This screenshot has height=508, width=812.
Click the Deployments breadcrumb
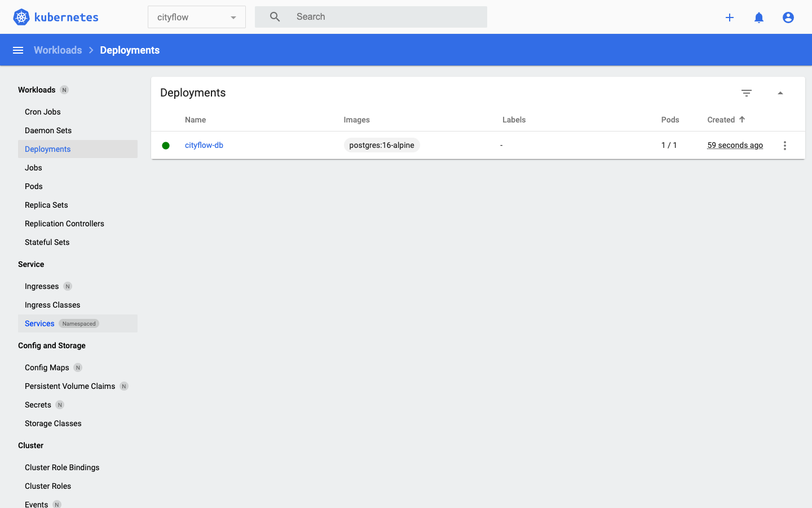click(x=130, y=50)
